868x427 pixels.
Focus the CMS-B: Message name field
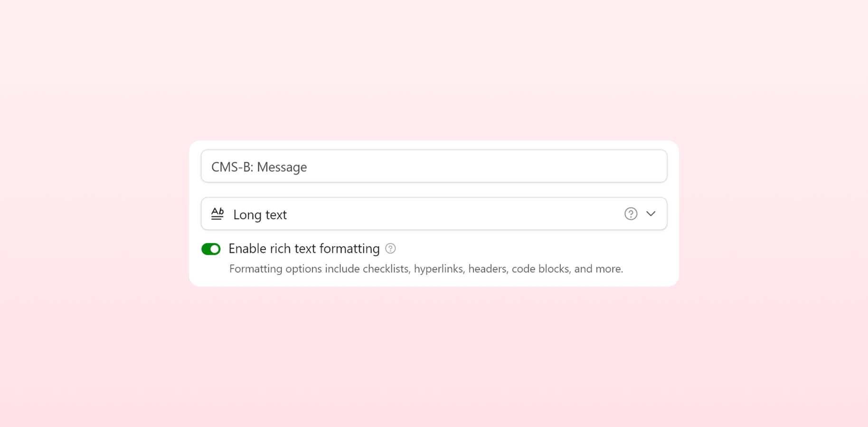coord(434,166)
